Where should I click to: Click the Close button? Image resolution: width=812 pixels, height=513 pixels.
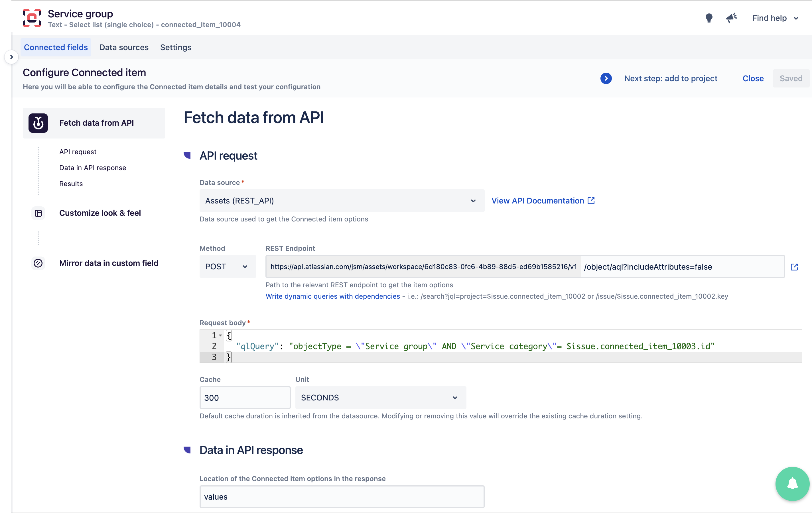click(753, 79)
